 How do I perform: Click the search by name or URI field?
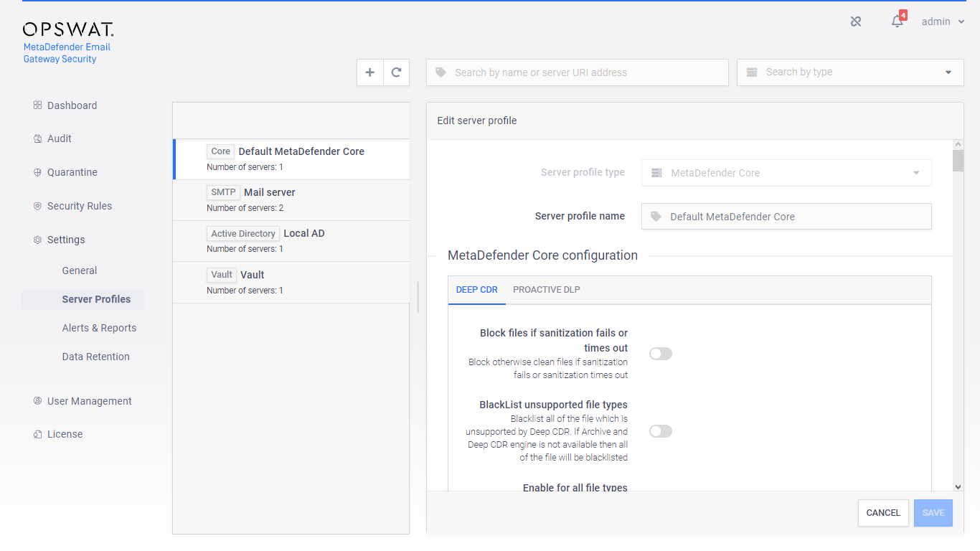coord(578,72)
